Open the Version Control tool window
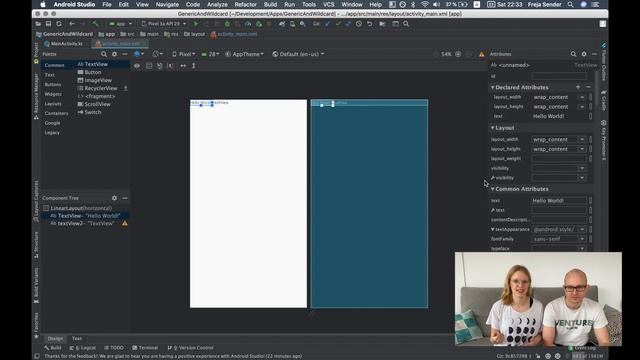This screenshot has width=640, height=360. tap(190, 348)
